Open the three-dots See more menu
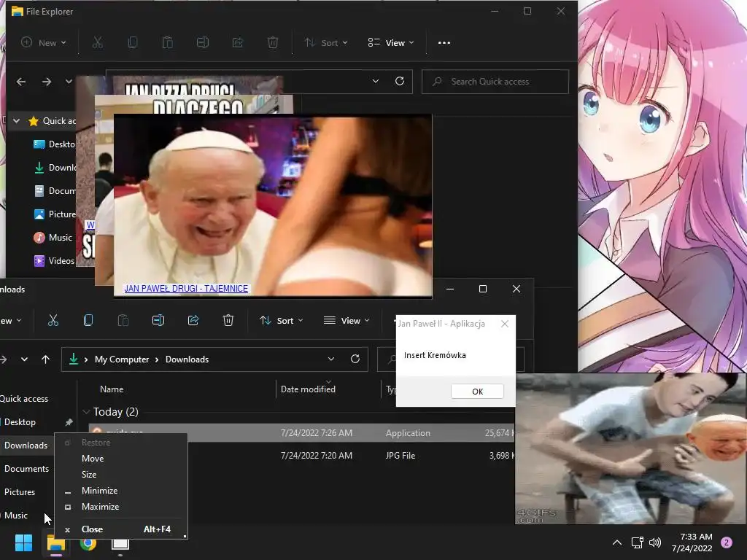This screenshot has width=747, height=560. coord(444,43)
